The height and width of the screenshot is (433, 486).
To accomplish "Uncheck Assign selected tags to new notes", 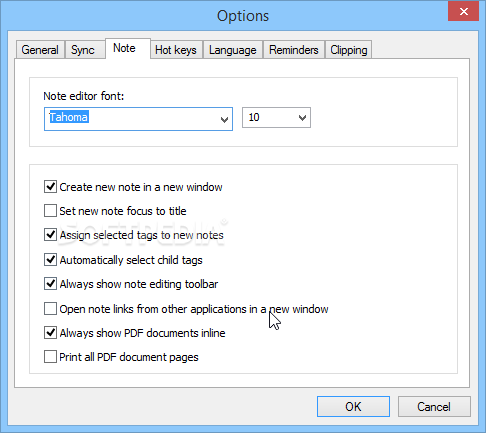I will pos(50,235).
